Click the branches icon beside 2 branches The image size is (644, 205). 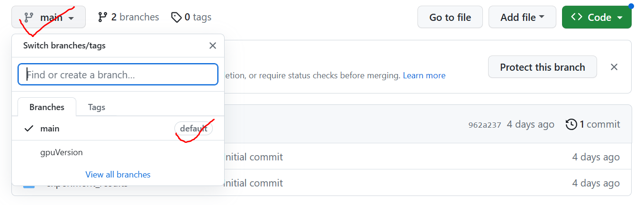point(102,18)
